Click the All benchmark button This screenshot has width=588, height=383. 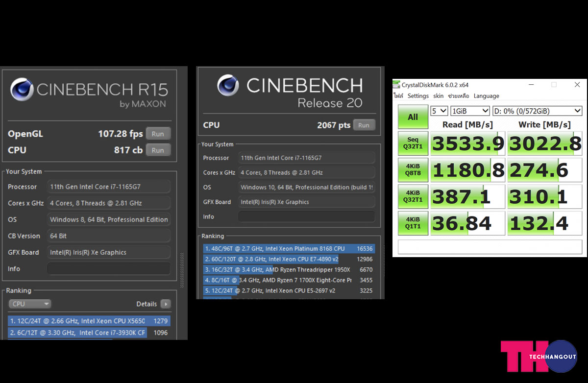[413, 117]
